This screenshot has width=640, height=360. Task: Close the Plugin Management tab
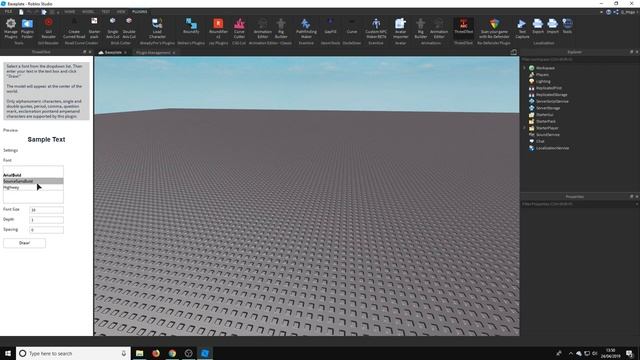174,53
